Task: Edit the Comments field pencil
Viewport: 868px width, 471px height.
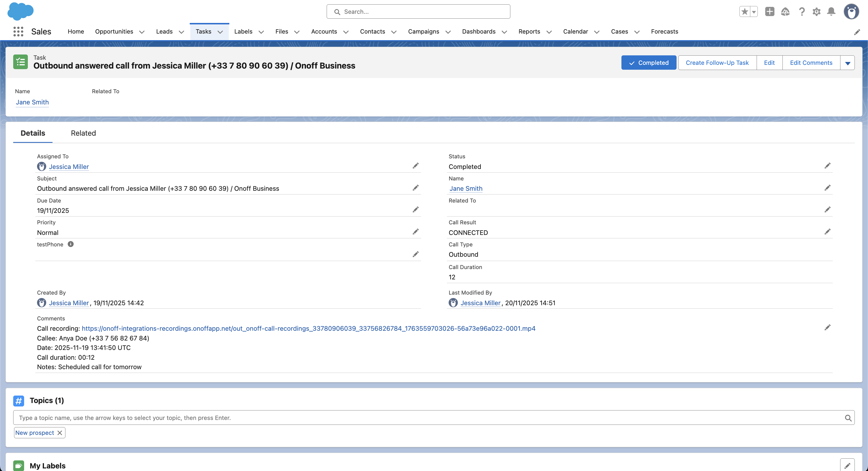Action: tap(828, 327)
